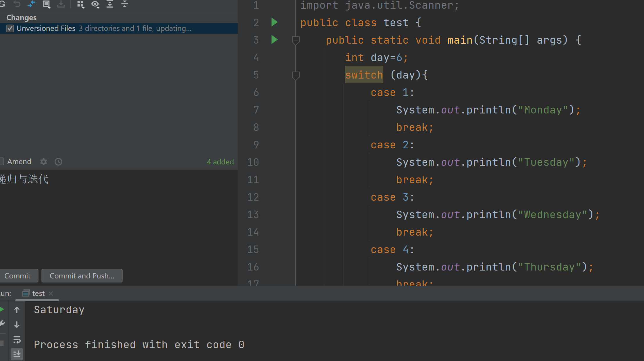Click the rollback changes icon
The width and height of the screenshot is (644, 361).
pyautogui.click(x=17, y=4)
